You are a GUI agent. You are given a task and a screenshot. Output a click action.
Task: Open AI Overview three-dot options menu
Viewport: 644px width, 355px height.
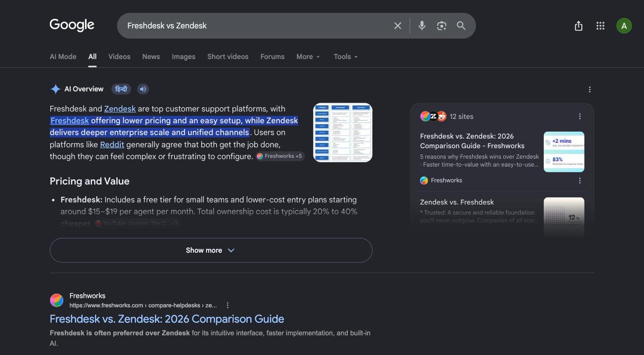(x=590, y=90)
